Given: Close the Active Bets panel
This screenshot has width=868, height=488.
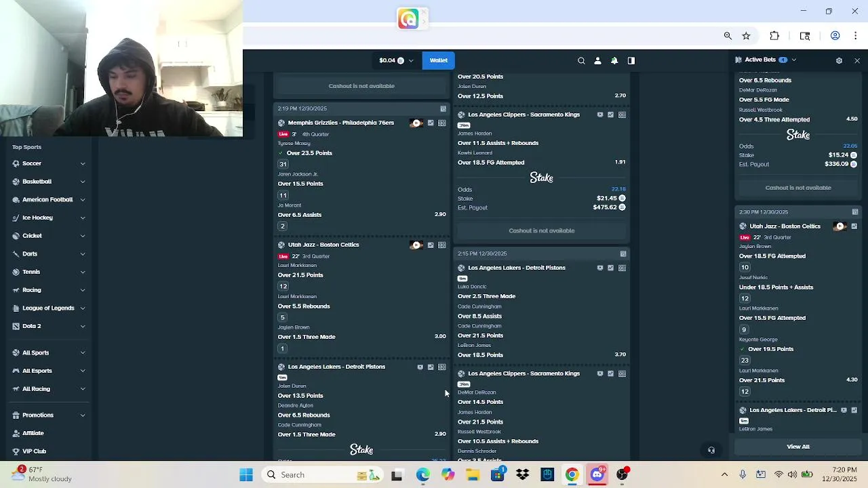Looking at the screenshot, I should click(857, 60).
